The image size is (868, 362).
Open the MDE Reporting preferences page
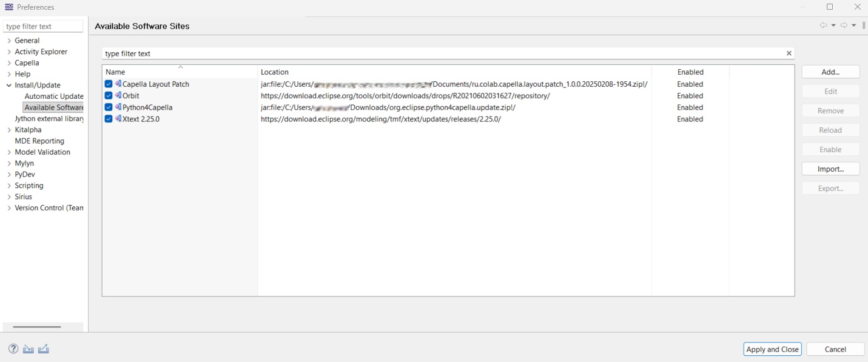(39, 141)
